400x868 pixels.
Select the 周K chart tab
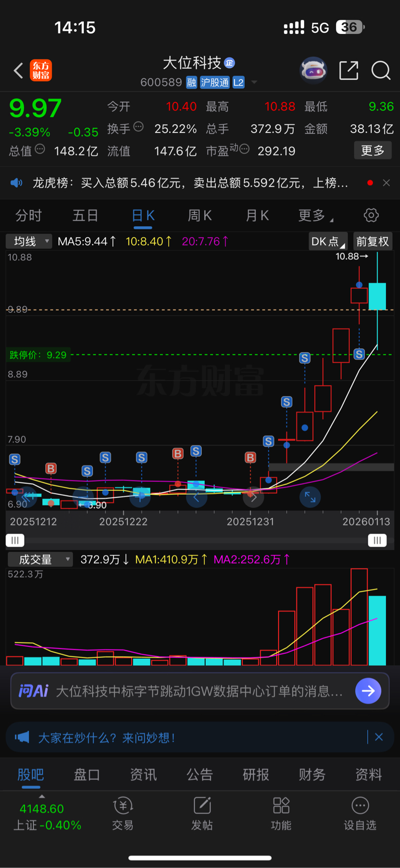pos(199,215)
